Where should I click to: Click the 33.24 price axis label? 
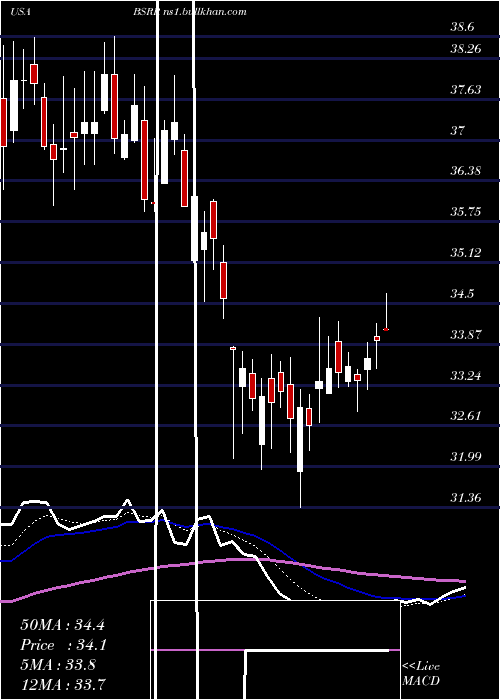(x=466, y=375)
